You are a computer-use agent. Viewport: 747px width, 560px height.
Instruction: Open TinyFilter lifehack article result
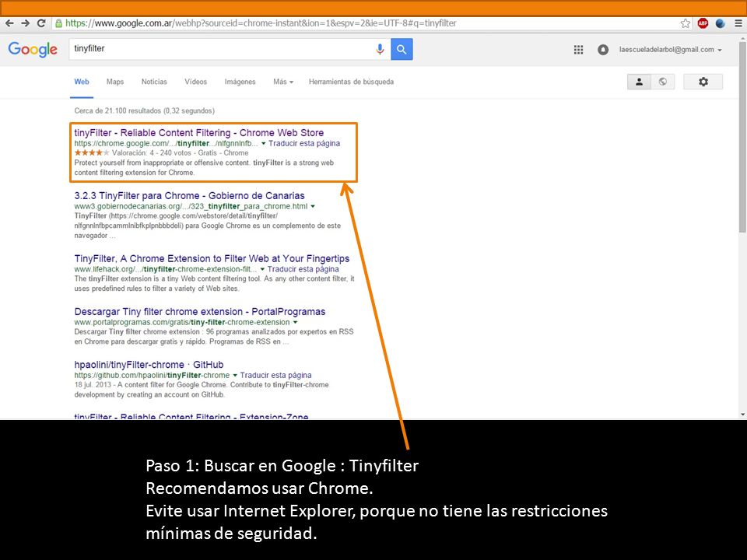[212, 258]
